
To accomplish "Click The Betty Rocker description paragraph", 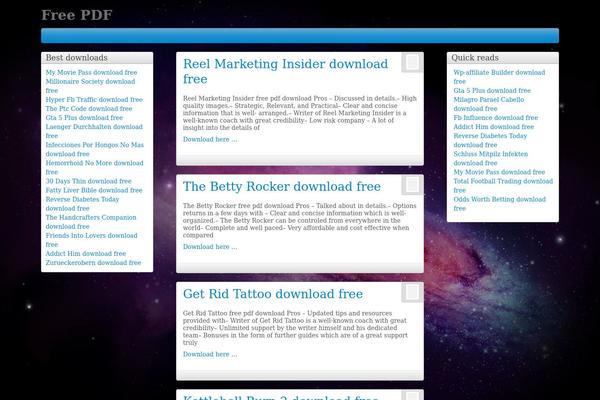I will click(300, 220).
